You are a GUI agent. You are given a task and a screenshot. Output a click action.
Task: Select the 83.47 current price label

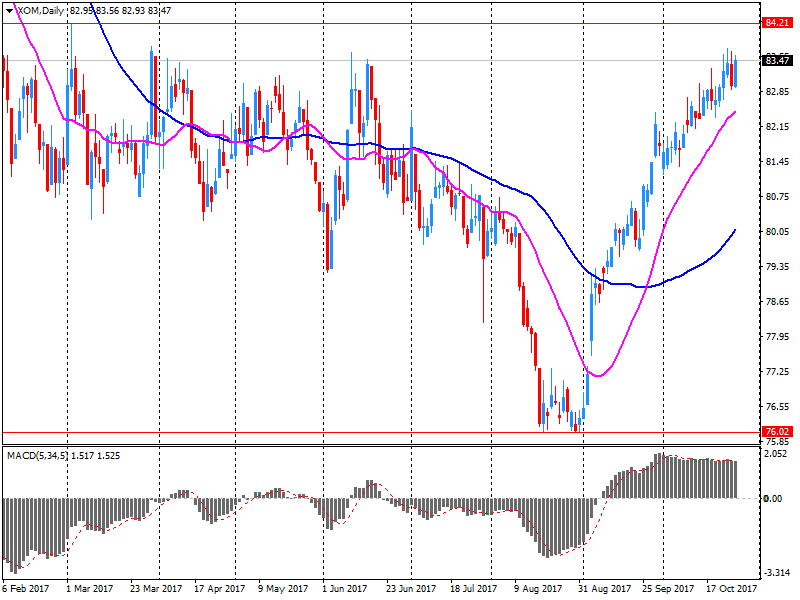778,61
